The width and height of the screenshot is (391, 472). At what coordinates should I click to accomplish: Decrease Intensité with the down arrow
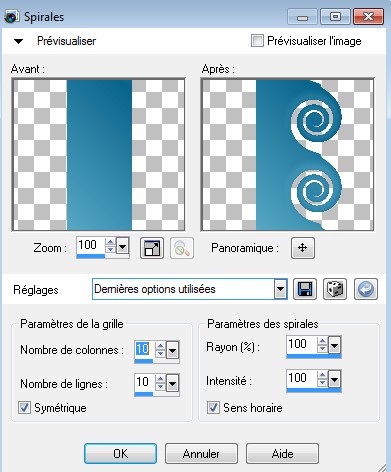tap(322, 382)
